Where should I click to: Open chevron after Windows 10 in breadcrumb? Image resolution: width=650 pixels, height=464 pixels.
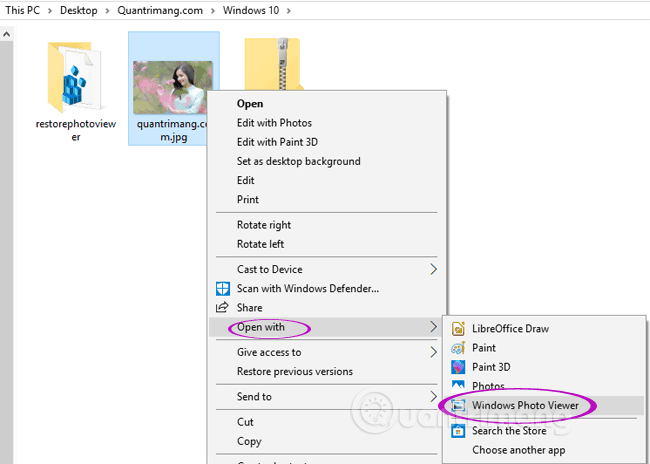point(289,11)
